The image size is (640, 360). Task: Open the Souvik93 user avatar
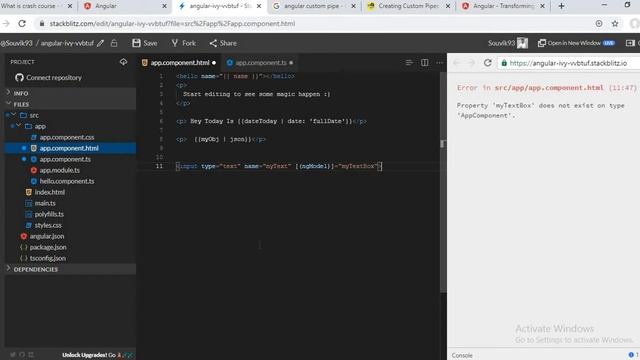click(522, 43)
